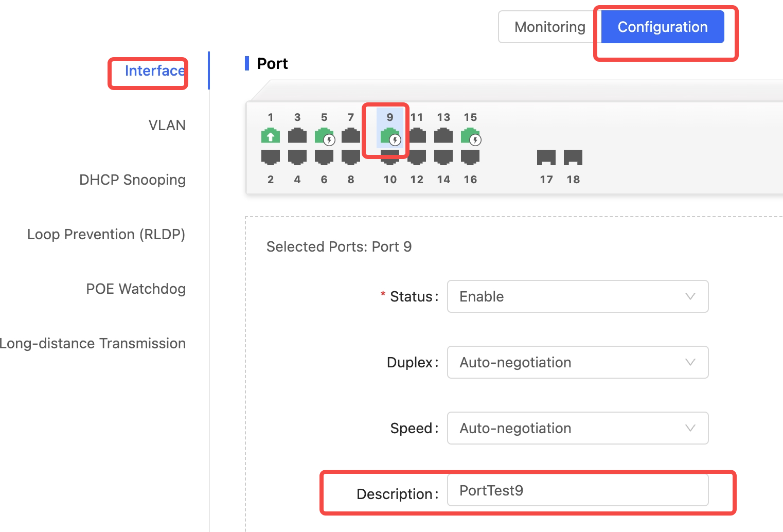The image size is (783, 532).
Task: Select port 14 on switch panel
Action: coord(443,157)
